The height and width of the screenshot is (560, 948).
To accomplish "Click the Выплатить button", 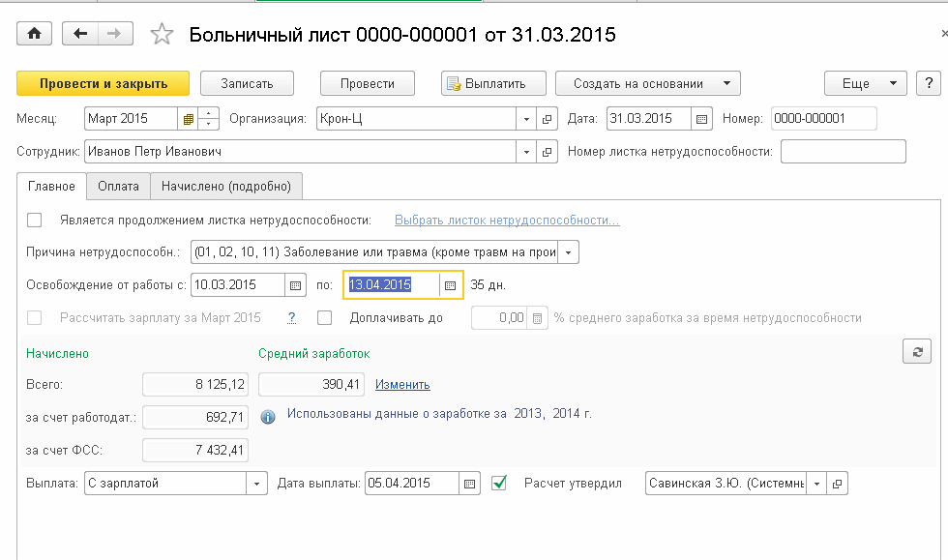I will pos(493,83).
